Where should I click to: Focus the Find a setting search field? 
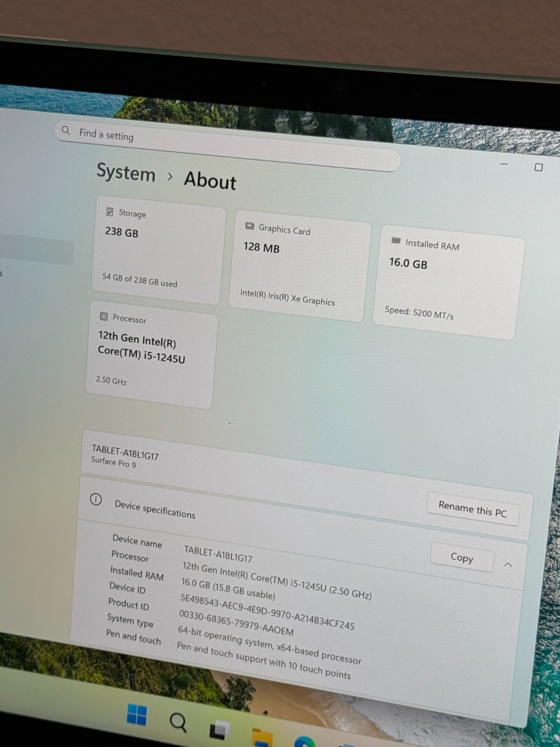pyautogui.click(x=228, y=145)
